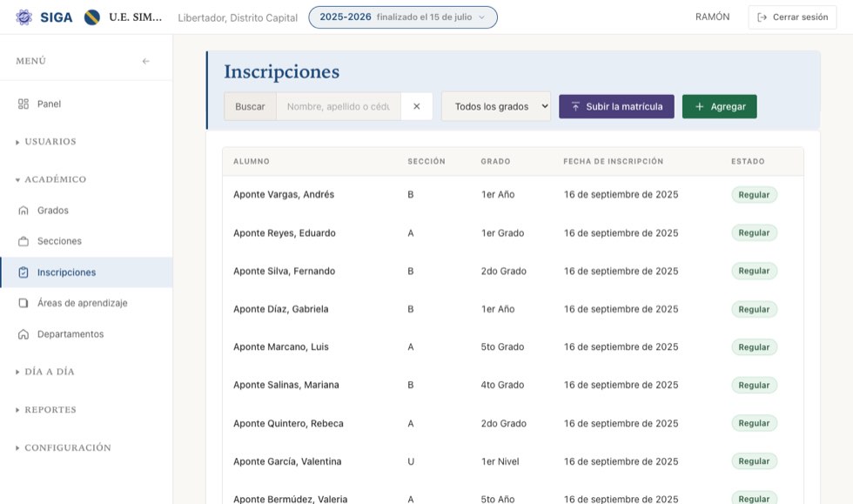Click the school emblem next to U.E. SIM...
Image resolution: width=853 pixels, height=504 pixels.
(92, 17)
